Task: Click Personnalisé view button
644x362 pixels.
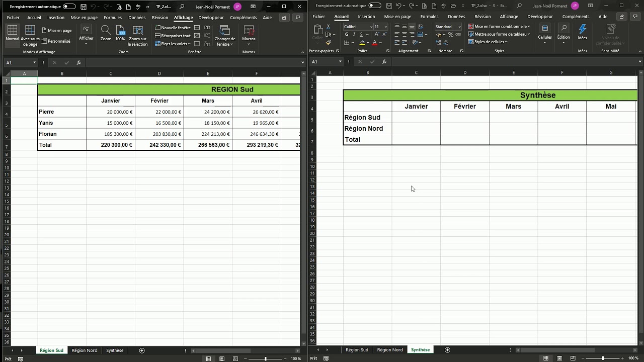Action: (x=56, y=41)
